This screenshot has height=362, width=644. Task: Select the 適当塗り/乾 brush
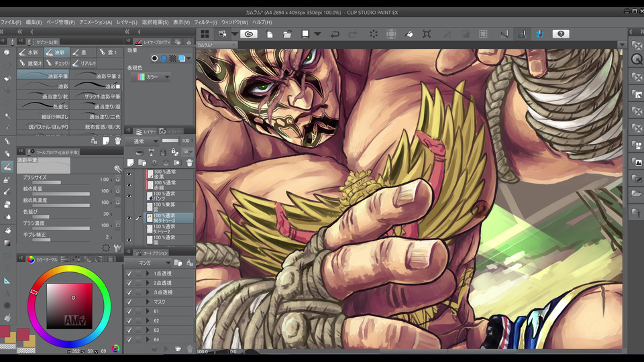[43, 96]
